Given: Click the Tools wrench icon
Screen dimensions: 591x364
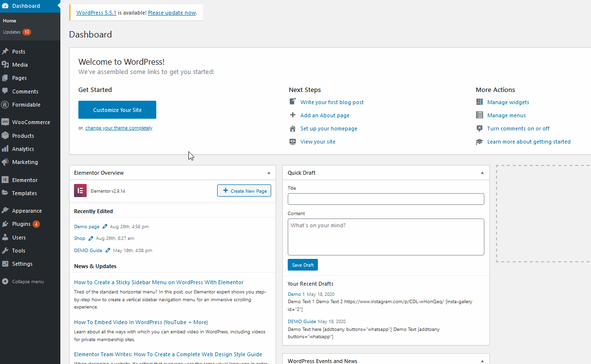Looking at the screenshot, I should coord(5,251).
